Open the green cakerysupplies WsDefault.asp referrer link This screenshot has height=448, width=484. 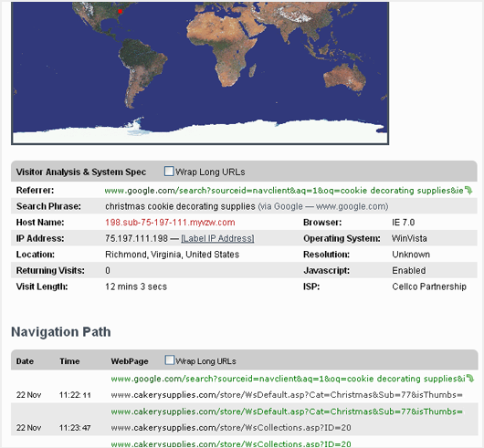click(x=287, y=412)
